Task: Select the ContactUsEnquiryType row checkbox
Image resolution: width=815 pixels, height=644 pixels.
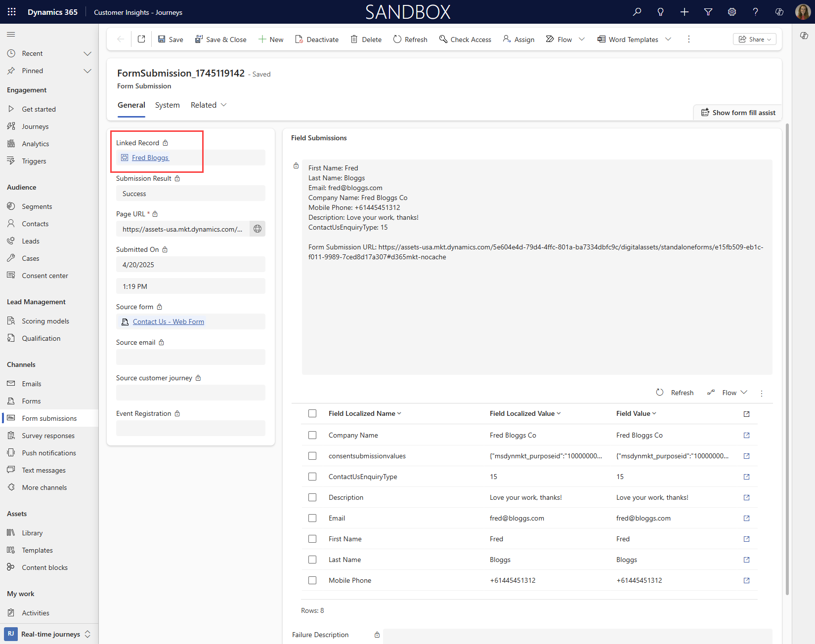Action: 312,477
